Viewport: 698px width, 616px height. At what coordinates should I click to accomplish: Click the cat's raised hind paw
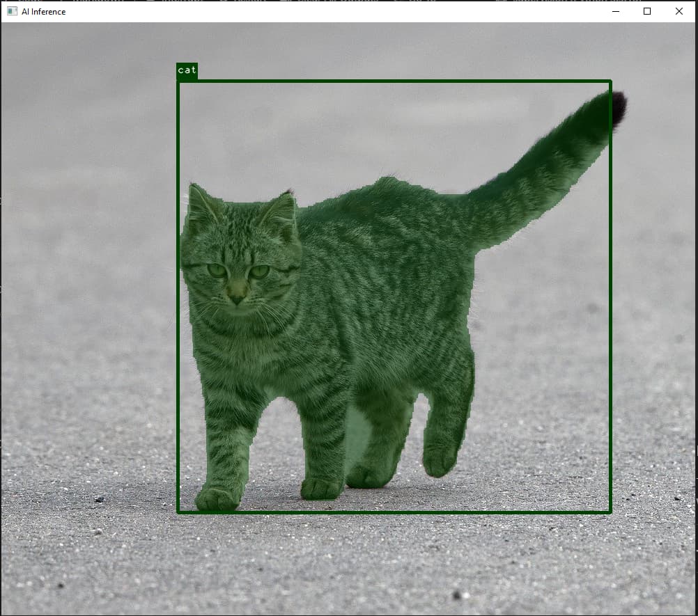(x=440, y=461)
